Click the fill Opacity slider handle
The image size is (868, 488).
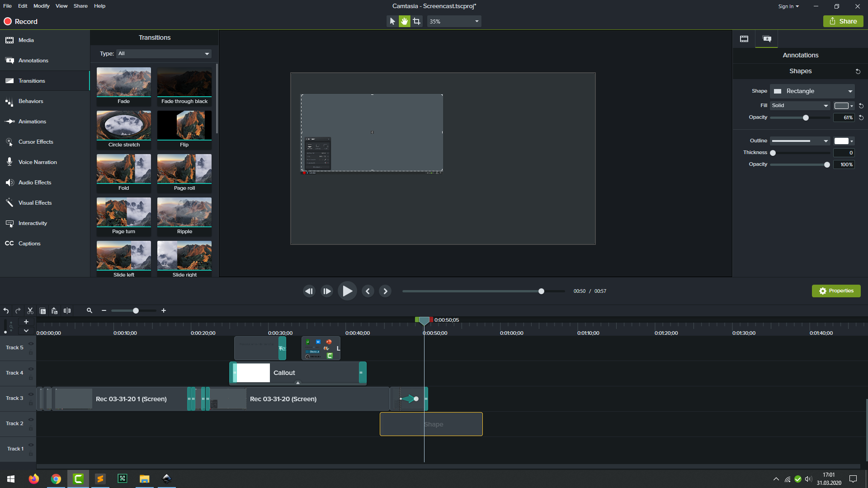pos(806,118)
